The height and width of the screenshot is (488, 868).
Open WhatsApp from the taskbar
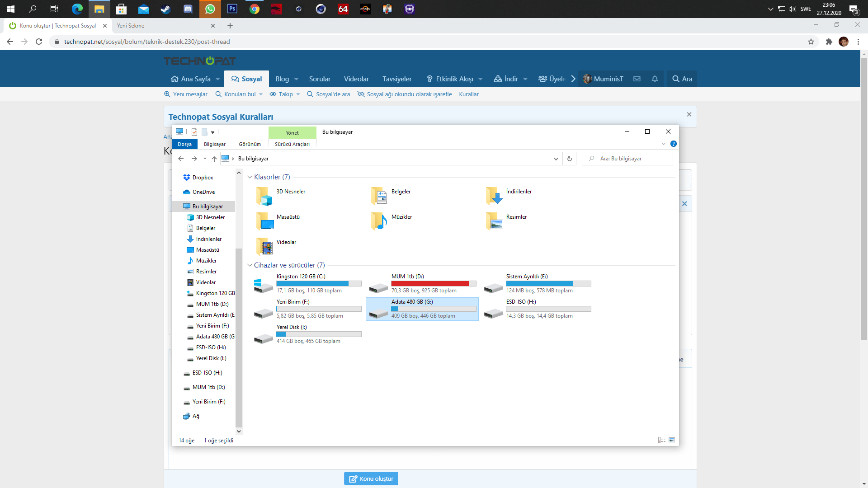tap(210, 9)
